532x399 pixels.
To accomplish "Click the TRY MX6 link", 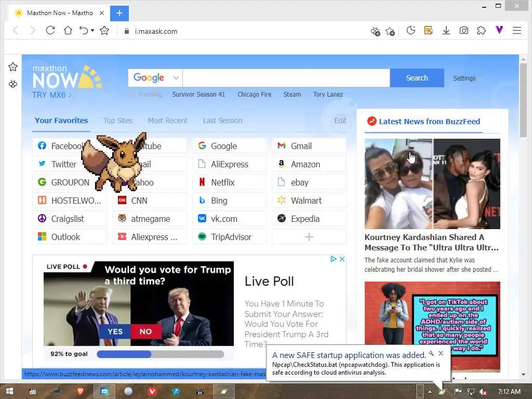I will pos(52,95).
